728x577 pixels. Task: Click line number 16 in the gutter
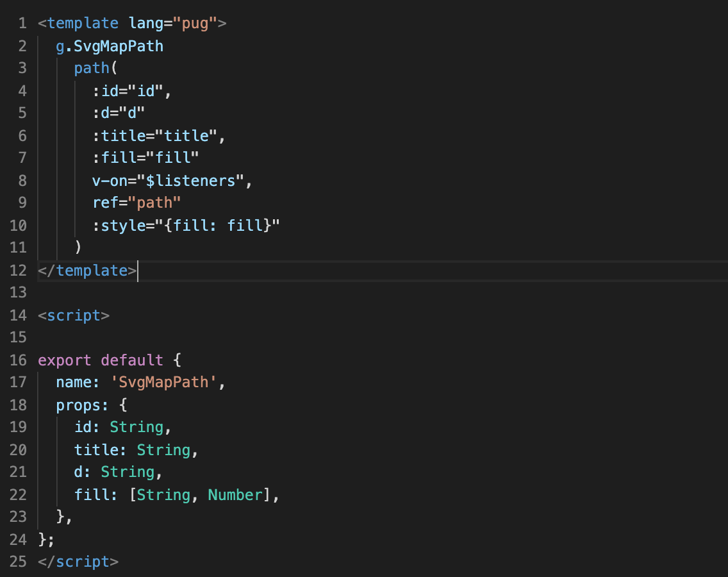tap(19, 360)
